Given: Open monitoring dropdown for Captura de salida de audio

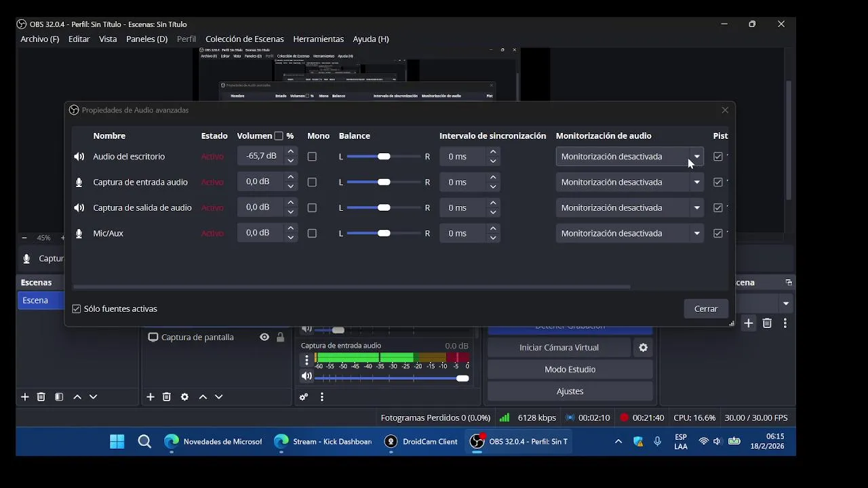Looking at the screenshot, I should [x=629, y=208].
